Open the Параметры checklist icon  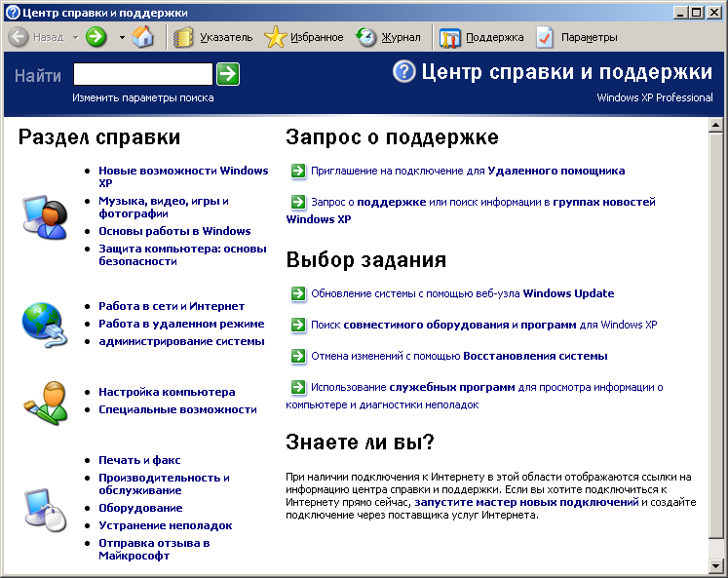click(x=545, y=37)
